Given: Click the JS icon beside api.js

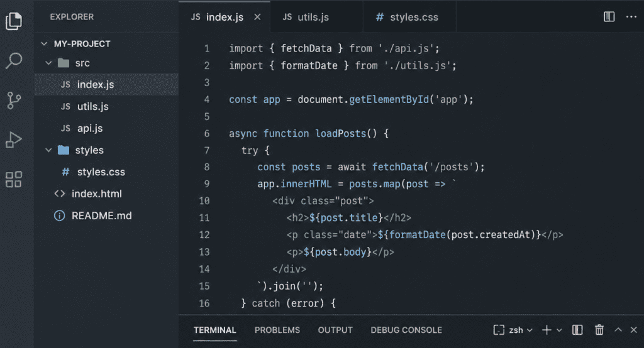Looking at the screenshot, I should (x=65, y=128).
